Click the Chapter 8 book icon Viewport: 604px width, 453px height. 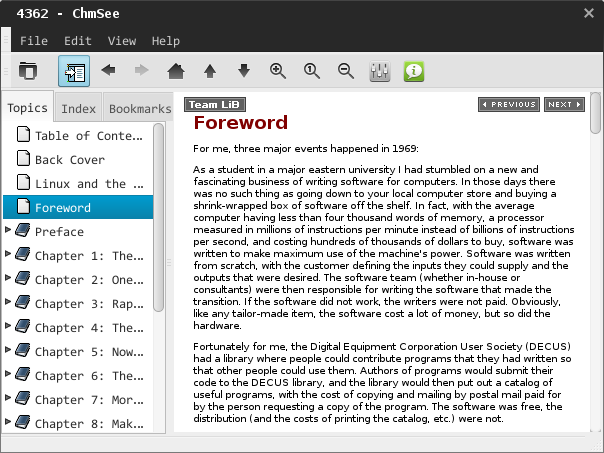coord(23,422)
